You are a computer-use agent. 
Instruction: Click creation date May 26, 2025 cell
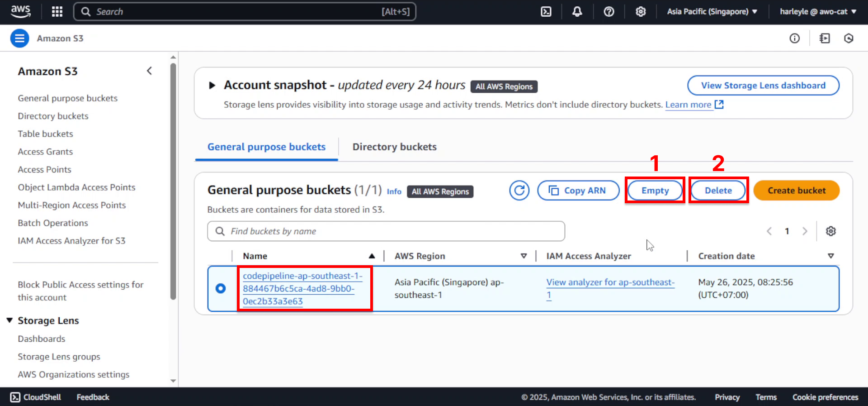click(x=745, y=289)
